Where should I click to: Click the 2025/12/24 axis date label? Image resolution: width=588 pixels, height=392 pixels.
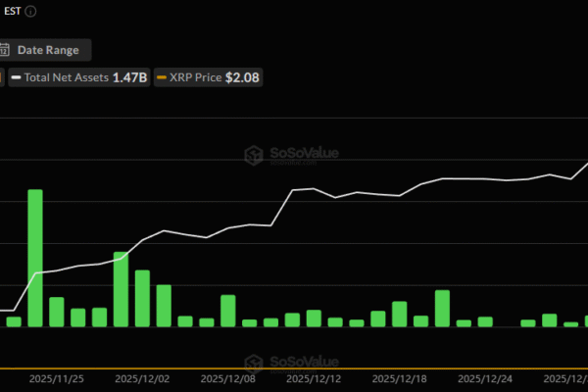click(485, 377)
